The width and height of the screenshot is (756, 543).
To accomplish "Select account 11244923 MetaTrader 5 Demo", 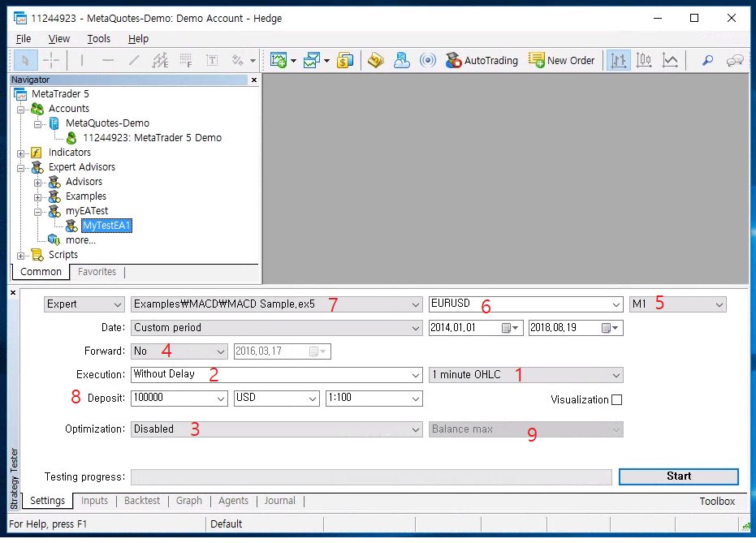I will pyautogui.click(x=152, y=138).
